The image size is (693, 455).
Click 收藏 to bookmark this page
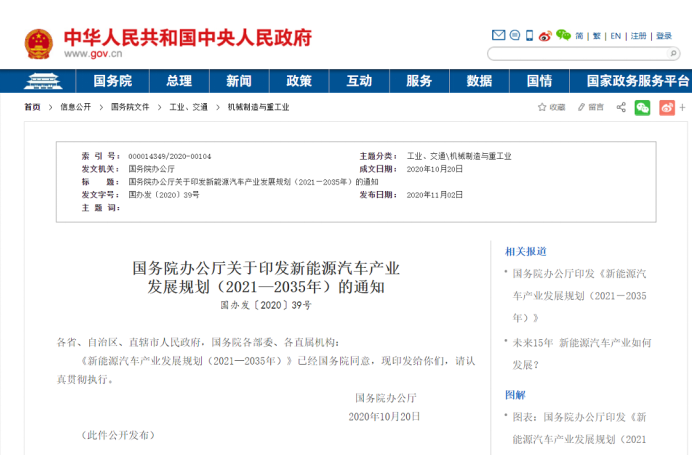(x=550, y=107)
